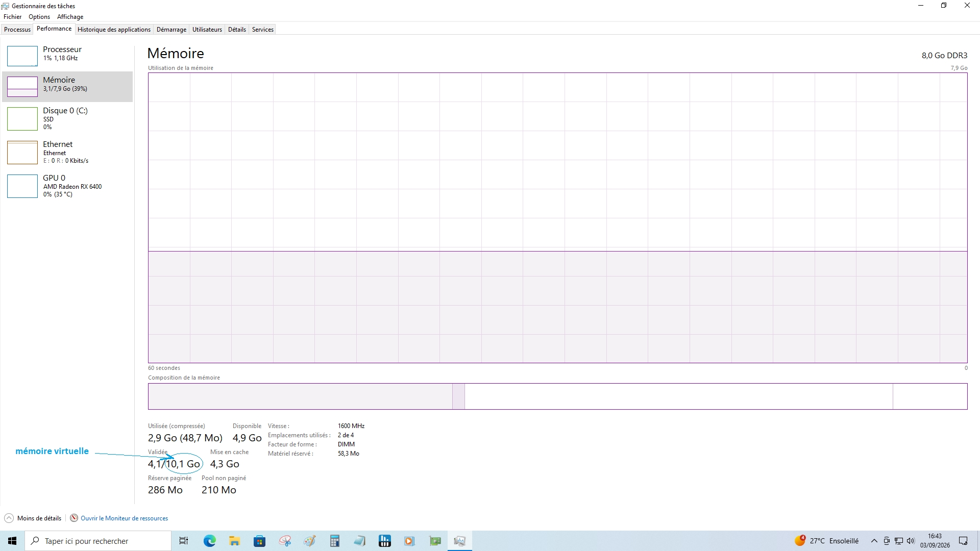Open the volume speaker tray icon
The height and width of the screenshot is (551, 980).
click(x=911, y=541)
